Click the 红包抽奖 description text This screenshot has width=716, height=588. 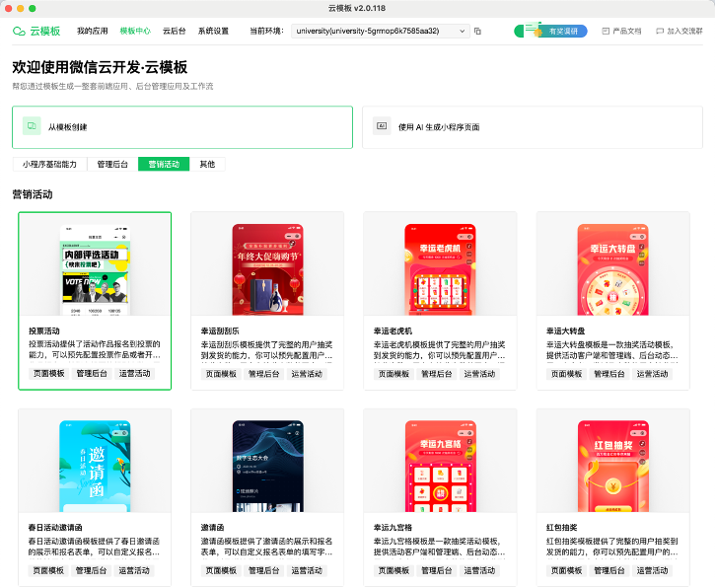(611, 547)
